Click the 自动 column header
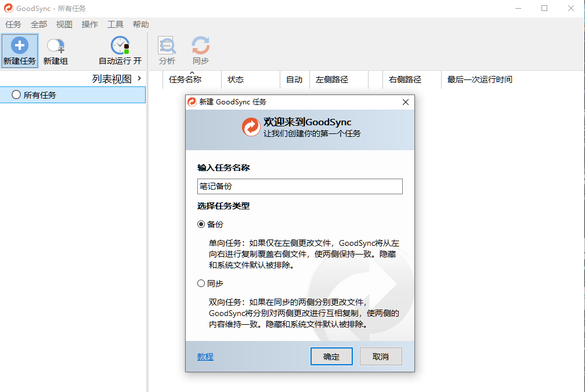Screen dimensions: 585x392 [x=295, y=79]
